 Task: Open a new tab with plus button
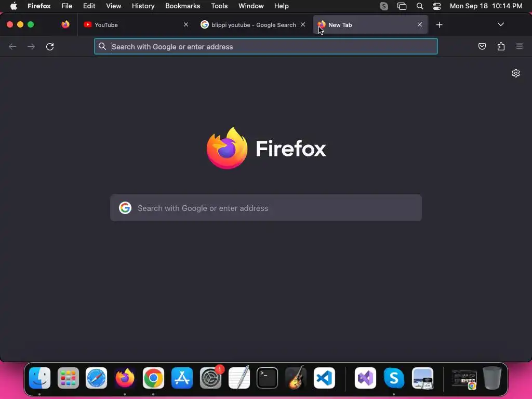[x=440, y=25]
